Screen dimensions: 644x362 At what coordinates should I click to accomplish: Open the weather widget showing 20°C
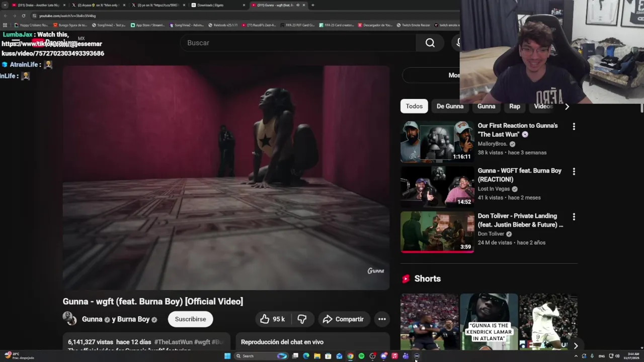(x=19, y=356)
